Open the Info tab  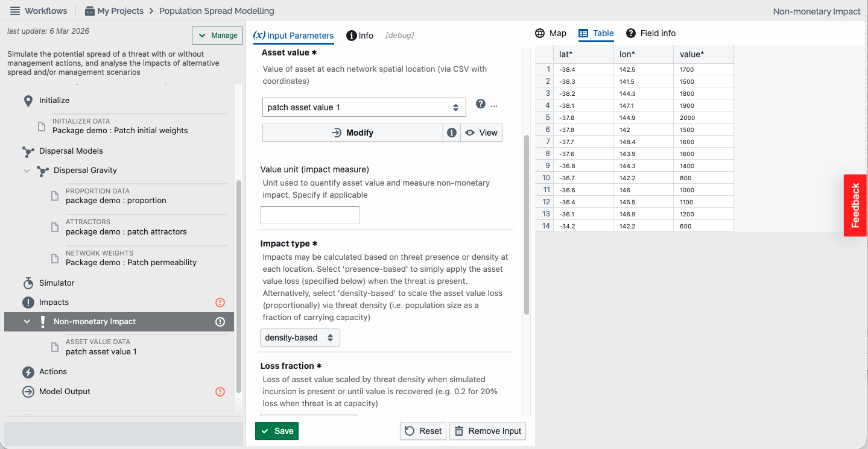coord(360,36)
